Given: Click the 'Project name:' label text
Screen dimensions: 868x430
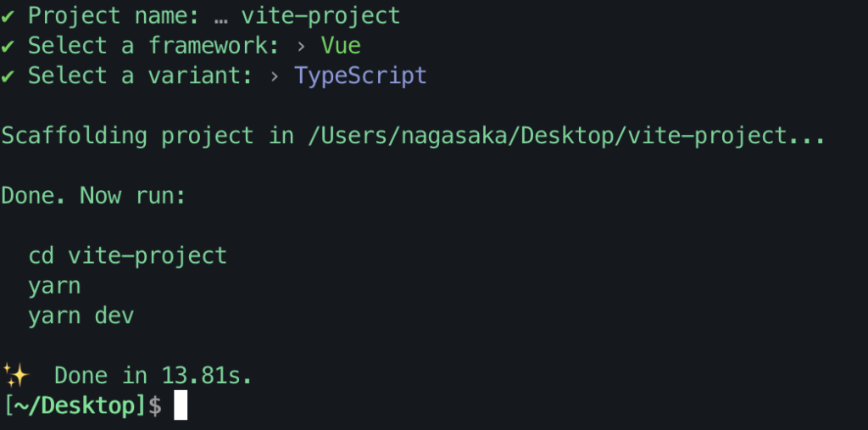Looking at the screenshot, I should pyautogui.click(x=114, y=16).
